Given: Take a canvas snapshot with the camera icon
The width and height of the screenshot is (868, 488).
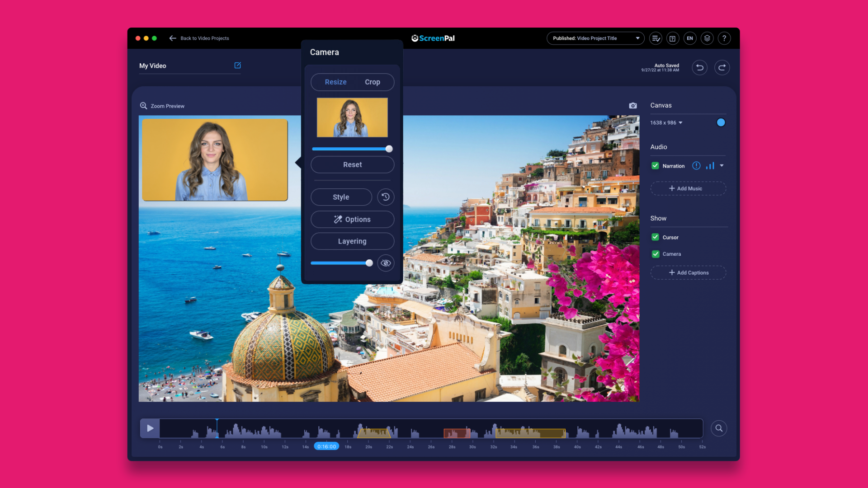Looking at the screenshot, I should [x=632, y=105].
